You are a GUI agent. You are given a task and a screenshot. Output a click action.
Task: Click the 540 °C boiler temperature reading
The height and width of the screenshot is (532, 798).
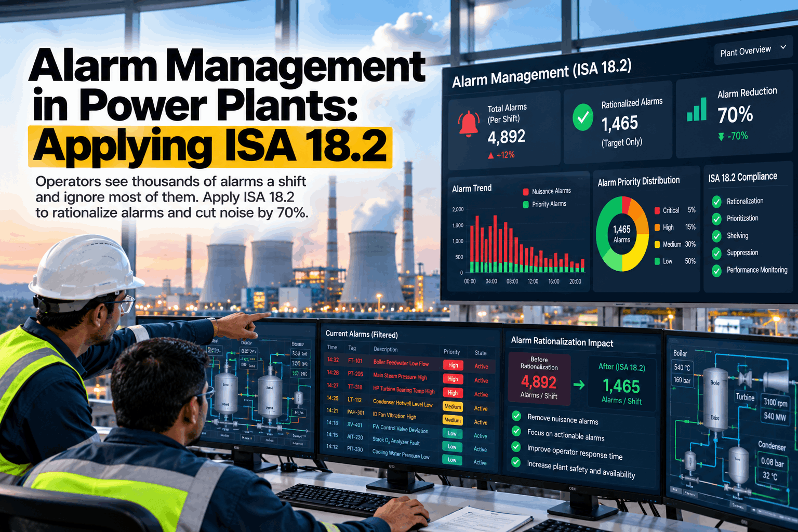[x=682, y=368]
